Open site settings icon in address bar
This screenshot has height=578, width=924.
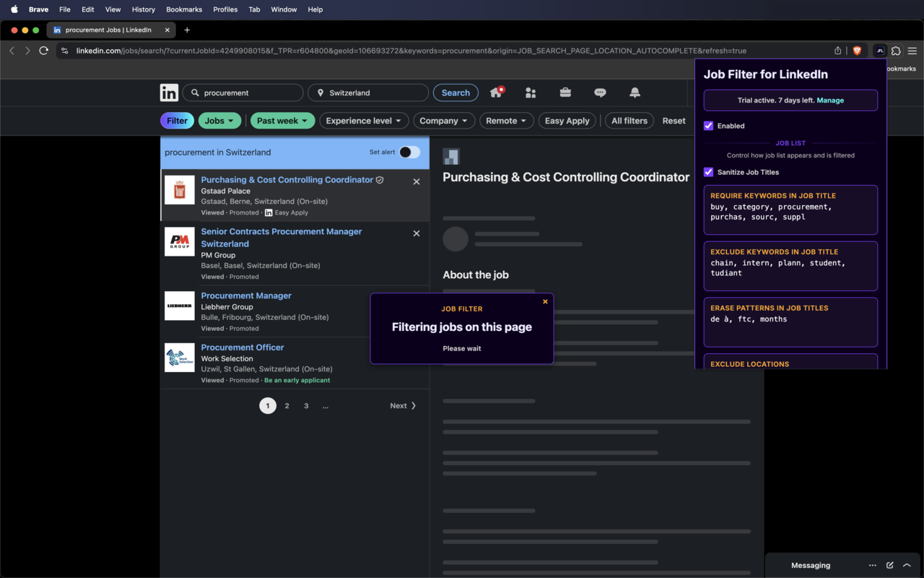[64, 51]
